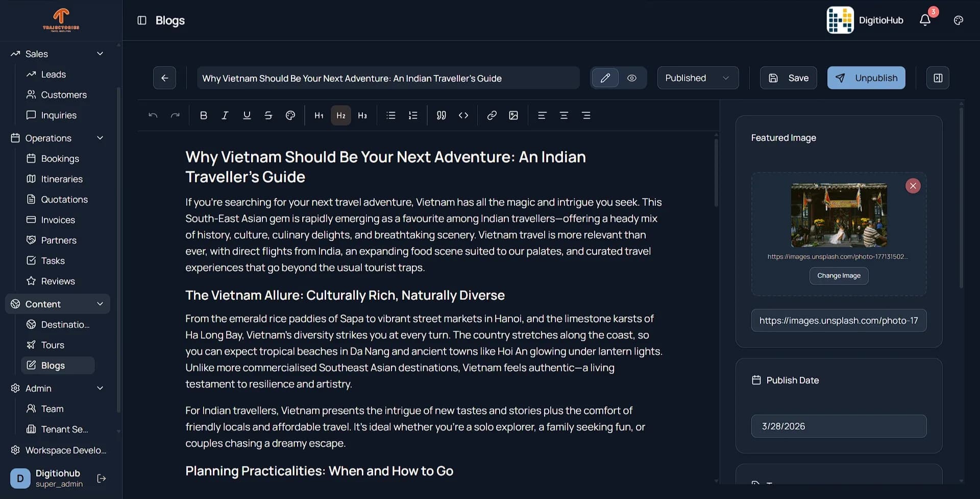Align text center
This screenshot has height=499, width=980.
(564, 115)
